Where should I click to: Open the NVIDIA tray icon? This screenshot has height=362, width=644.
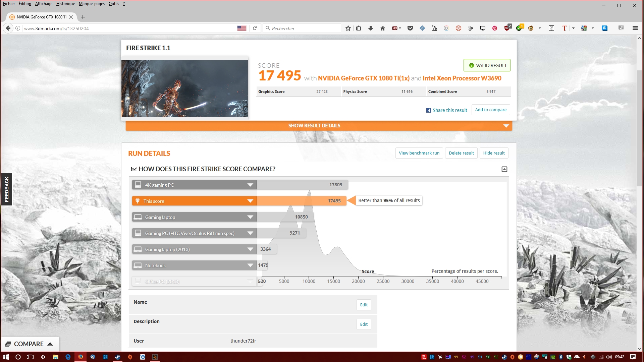(x=552, y=357)
